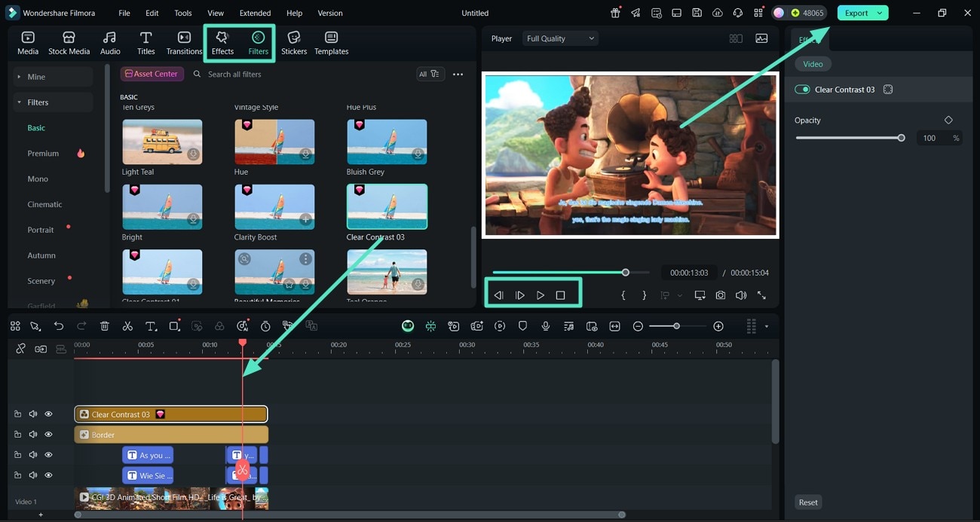
Task: Open the Extended menu
Action: click(x=255, y=13)
